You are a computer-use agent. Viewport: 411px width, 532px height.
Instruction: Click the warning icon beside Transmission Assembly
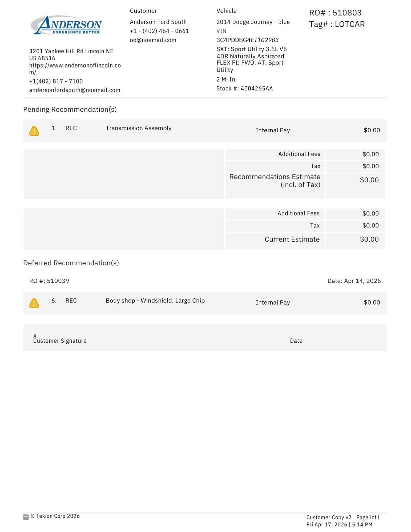(x=34, y=131)
